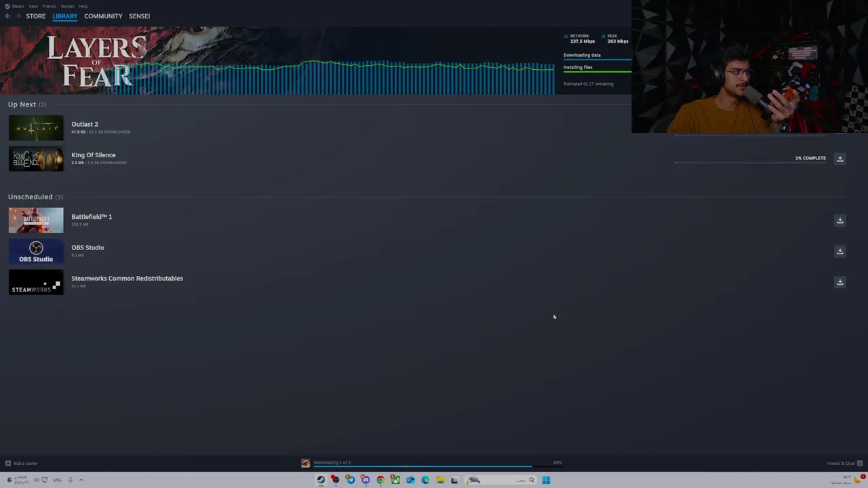Viewport: 868px width, 488px height.
Task: Click the NETWORK speed readout
Action: coord(580,39)
